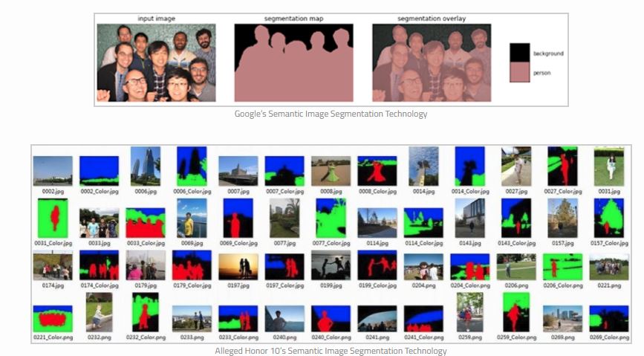
Task: Open the 0199_Color.jpg thumbnail
Action: click(x=377, y=265)
